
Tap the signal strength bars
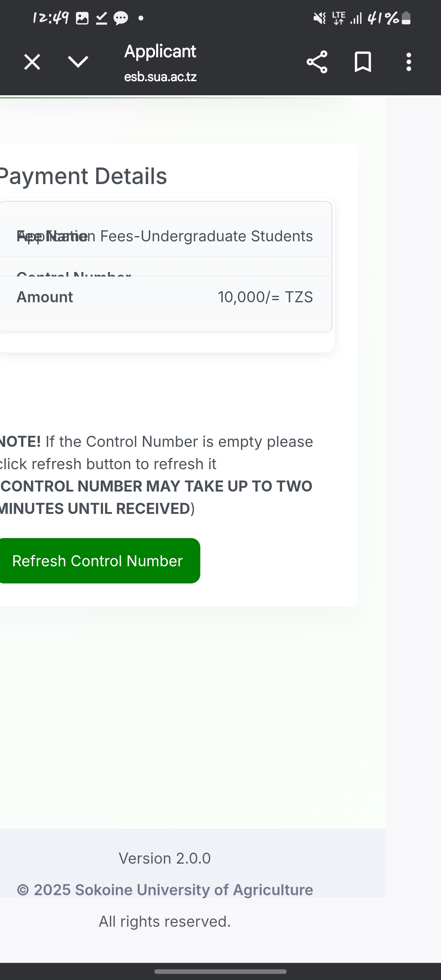coord(356,18)
